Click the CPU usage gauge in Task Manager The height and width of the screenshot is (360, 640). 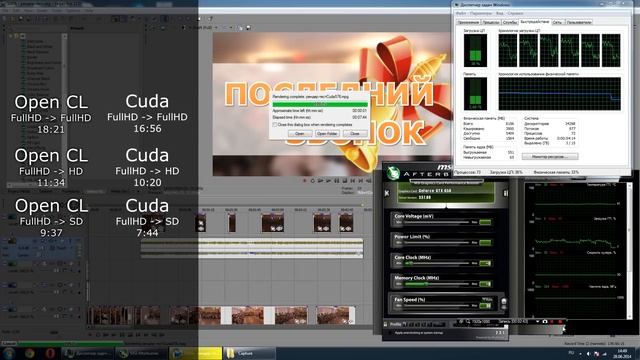[475, 50]
